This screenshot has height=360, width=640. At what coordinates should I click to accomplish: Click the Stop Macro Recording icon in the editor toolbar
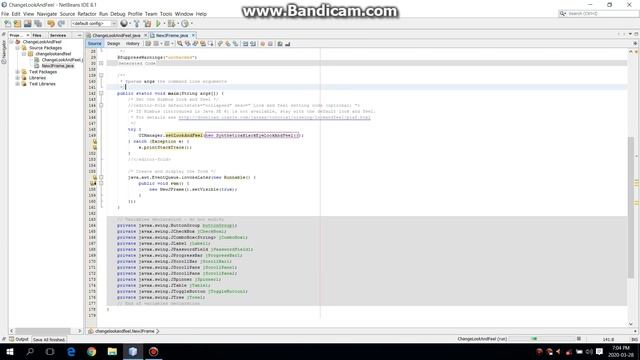[270, 44]
